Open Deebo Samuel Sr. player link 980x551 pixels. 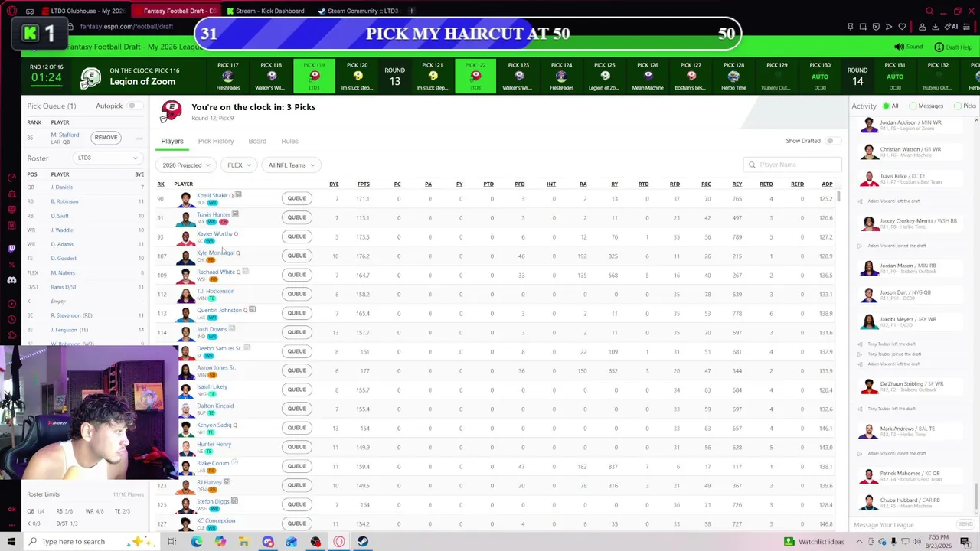(219, 348)
